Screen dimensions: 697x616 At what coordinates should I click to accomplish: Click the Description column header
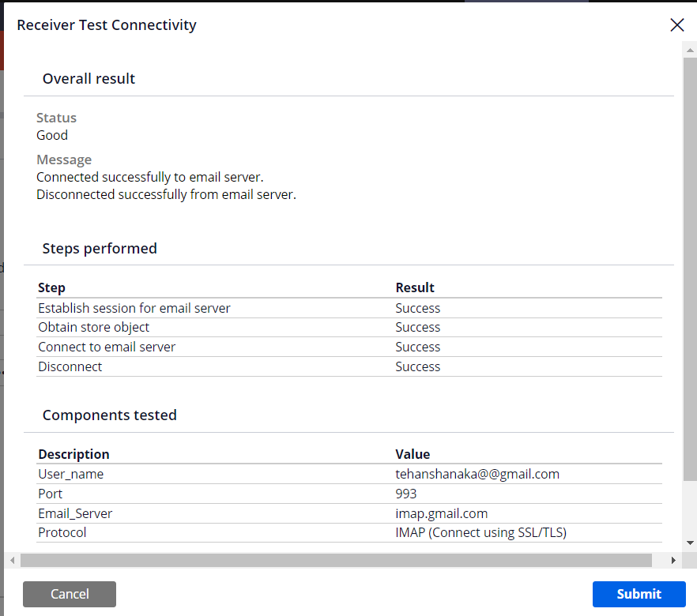pos(73,454)
